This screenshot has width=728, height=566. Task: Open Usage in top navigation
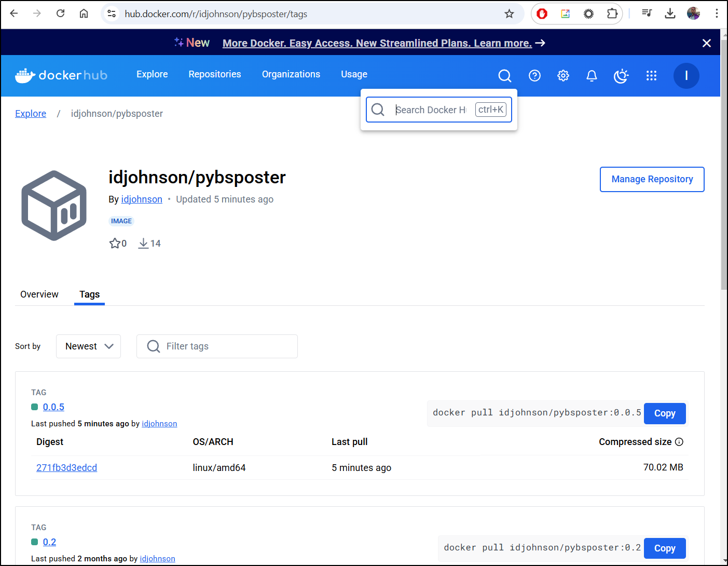pyautogui.click(x=354, y=74)
